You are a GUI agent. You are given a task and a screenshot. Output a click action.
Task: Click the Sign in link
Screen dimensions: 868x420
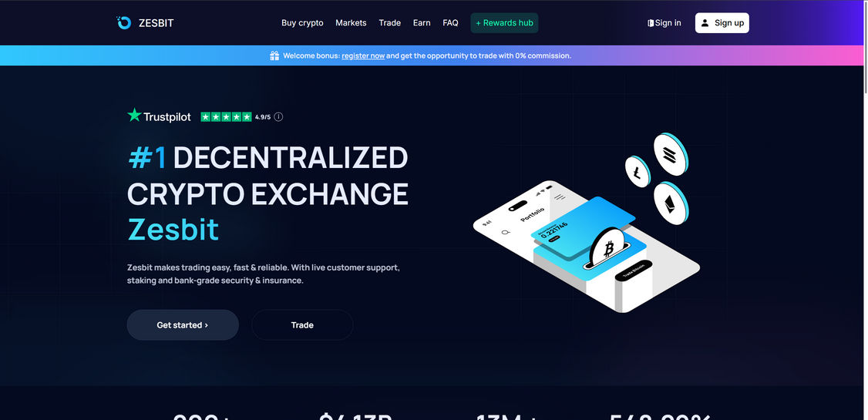point(664,22)
